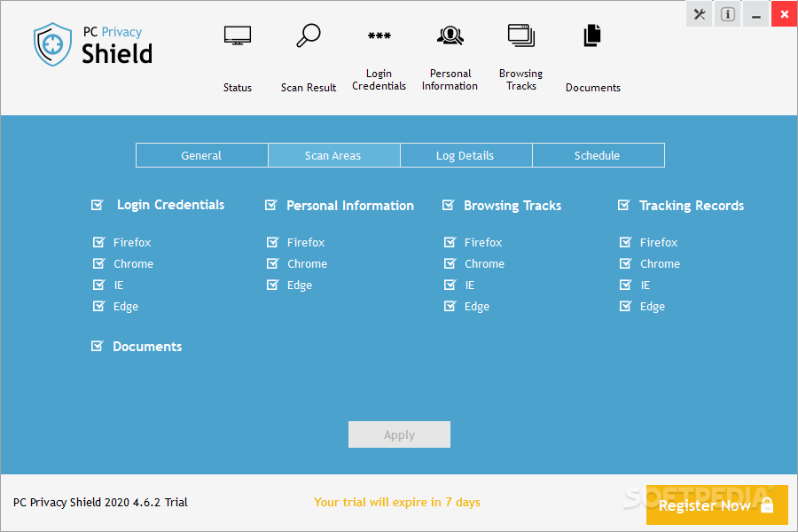The width and height of the screenshot is (798, 532).
Task: Uncheck Firefox under Login Credentials
Action: [99, 242]
